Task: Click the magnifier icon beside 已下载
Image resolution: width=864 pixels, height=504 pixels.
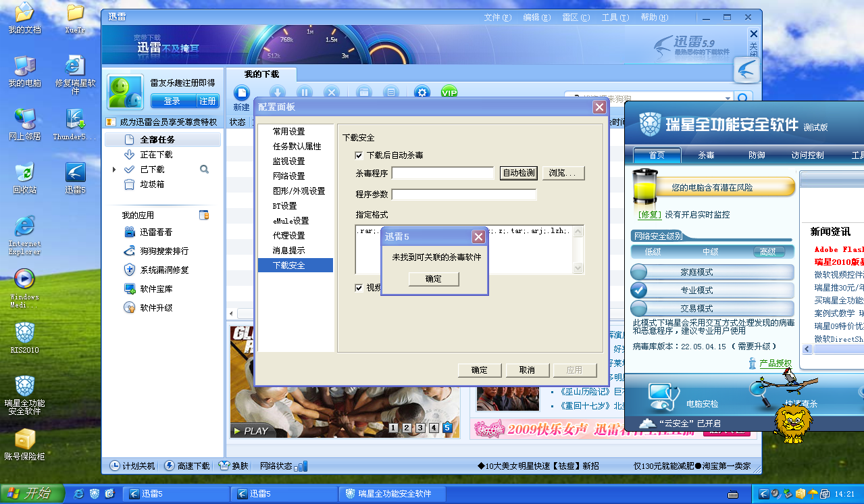Action: click(x=204, y=170)
